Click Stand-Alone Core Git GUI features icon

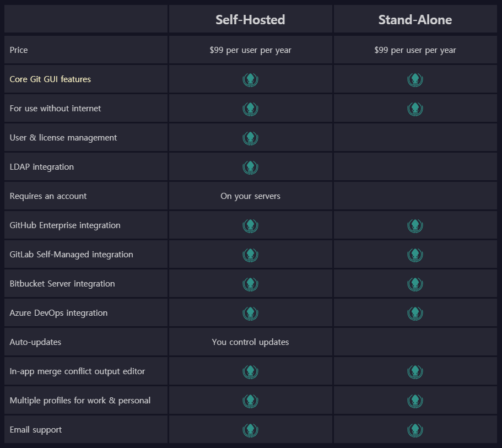(x=415, y=80)
